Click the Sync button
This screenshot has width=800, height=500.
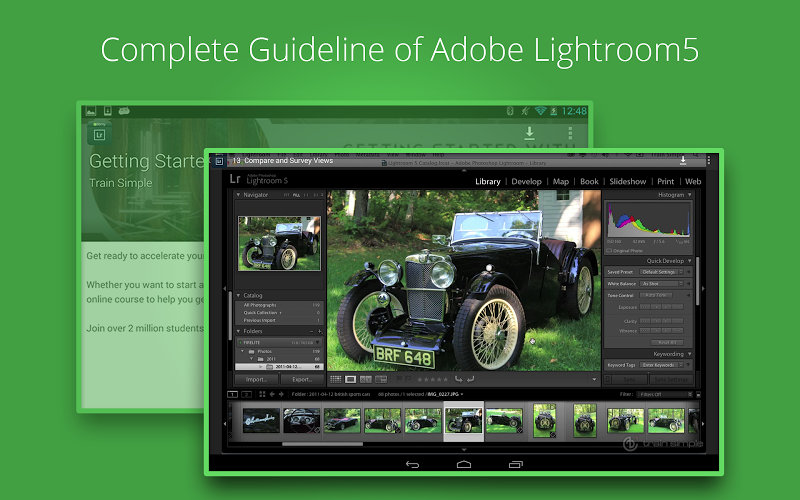pos(630,379)
